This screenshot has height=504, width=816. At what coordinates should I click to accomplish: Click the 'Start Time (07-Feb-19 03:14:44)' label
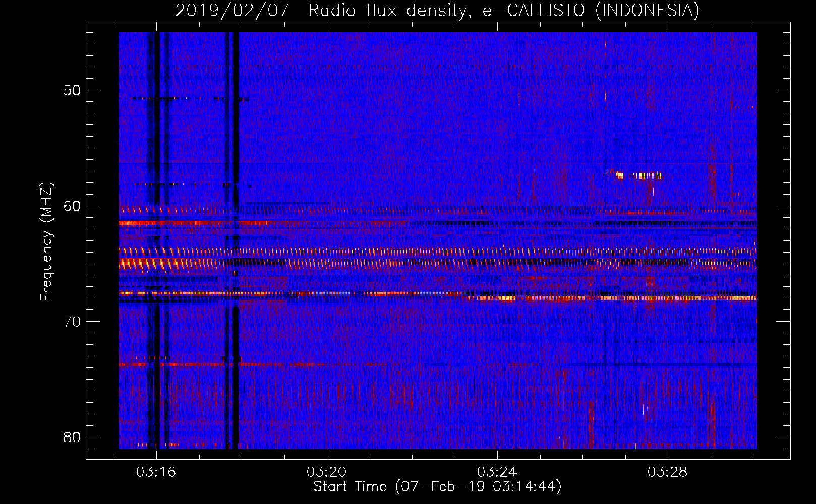pos(438,487)
